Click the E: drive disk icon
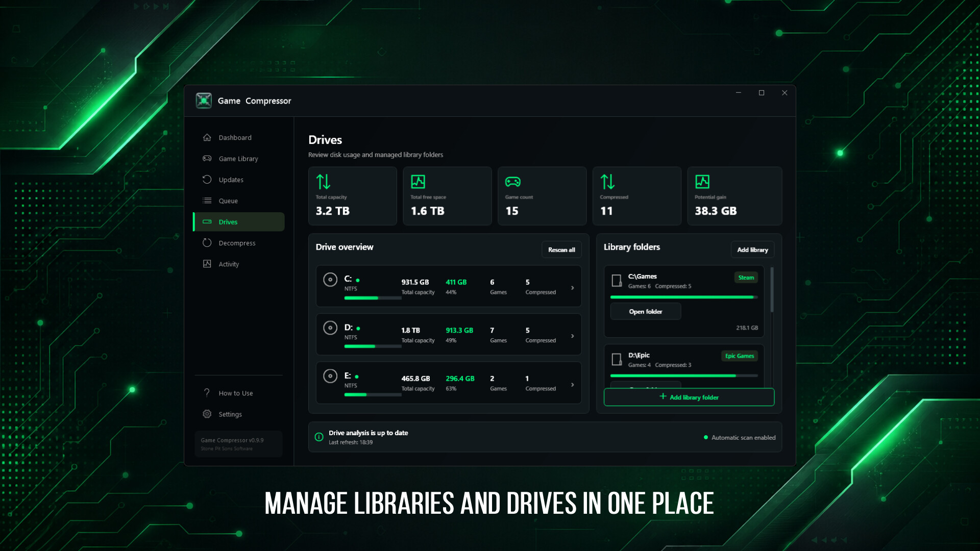Viewport: 980px width, 551px height. (330, 376)
